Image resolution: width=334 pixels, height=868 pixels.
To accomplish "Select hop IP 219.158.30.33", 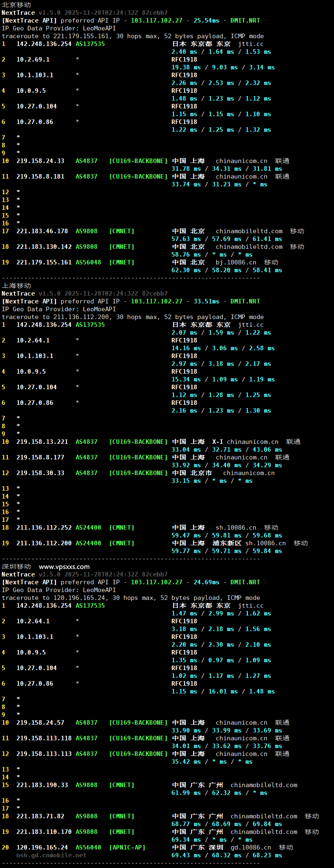I will (40, 473).
